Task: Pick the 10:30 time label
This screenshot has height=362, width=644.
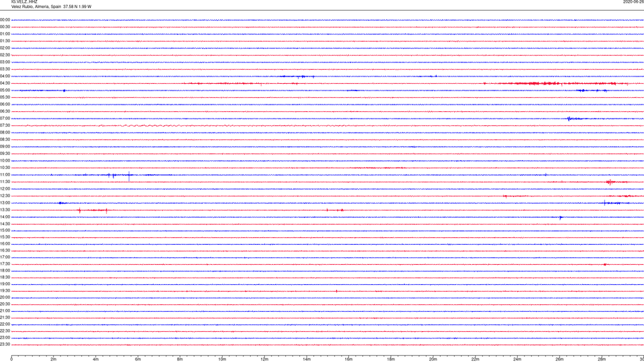Action: click(x=5, y=168)
